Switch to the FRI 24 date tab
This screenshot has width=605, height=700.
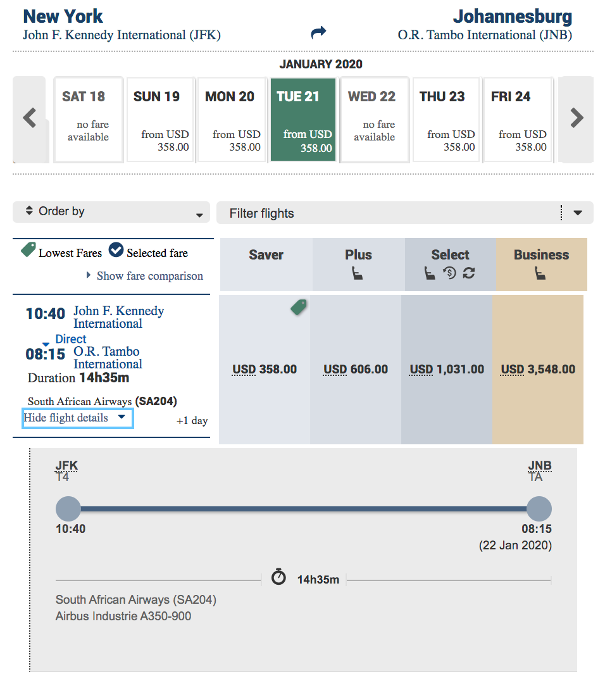[x=518, y=120]
